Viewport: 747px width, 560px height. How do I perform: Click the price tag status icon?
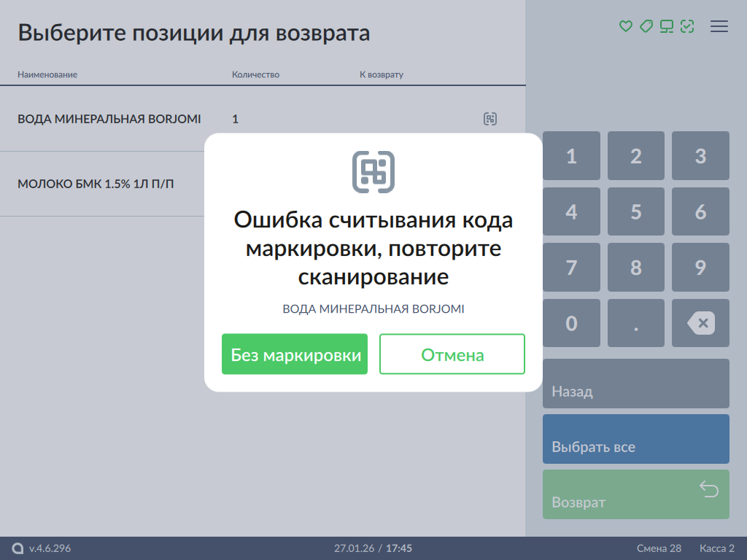click(646, 26)
